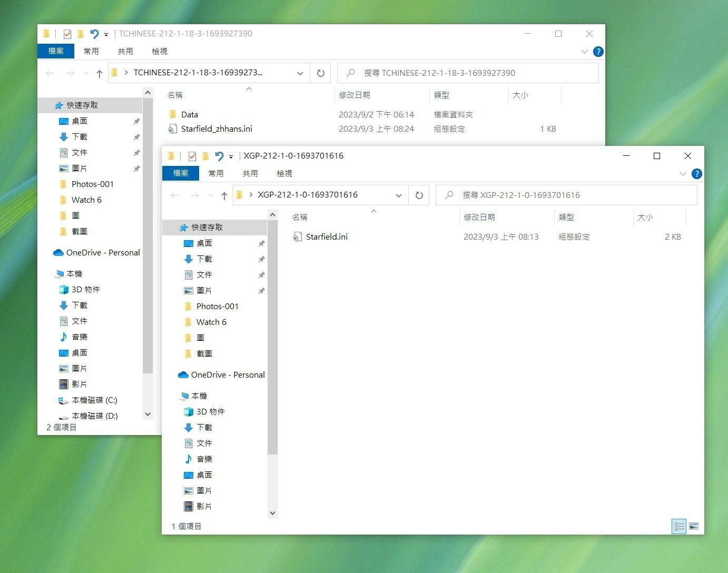
Task: Open the 檔案 tab in TCHINESE window
Action: tap(56, 51)
